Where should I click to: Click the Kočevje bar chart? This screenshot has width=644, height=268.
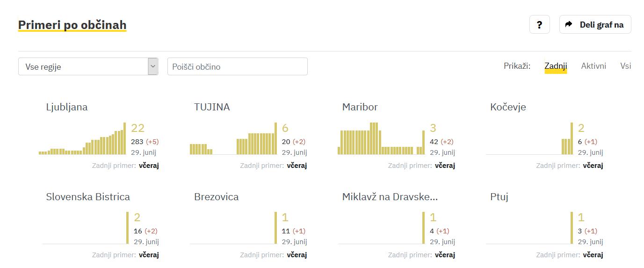tap(529, 139)
